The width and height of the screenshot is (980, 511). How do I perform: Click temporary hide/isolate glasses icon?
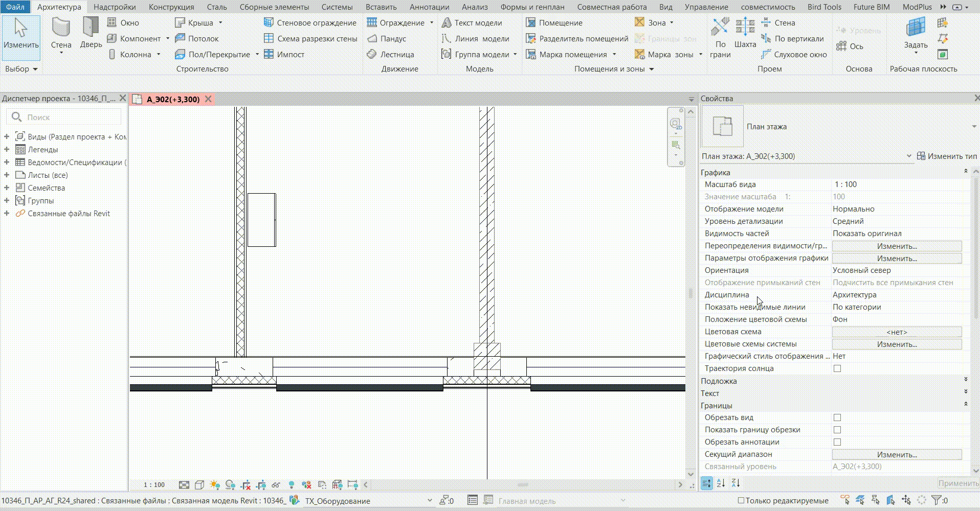tap(276, 484)
